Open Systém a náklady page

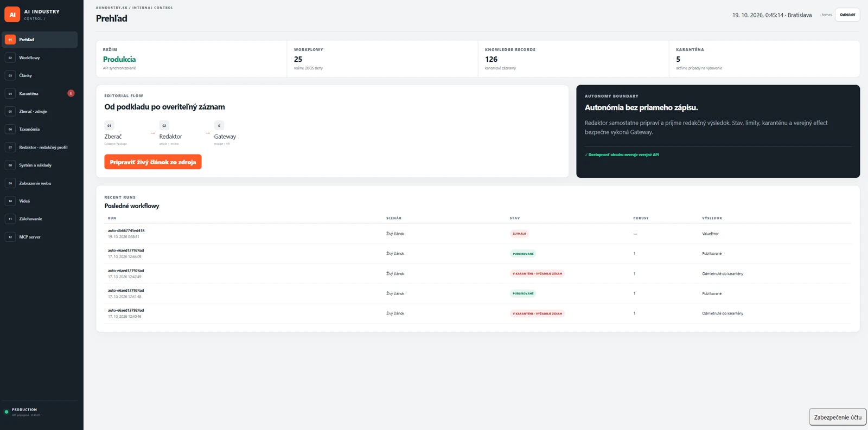pyautogui.click(x=40, y=165)
